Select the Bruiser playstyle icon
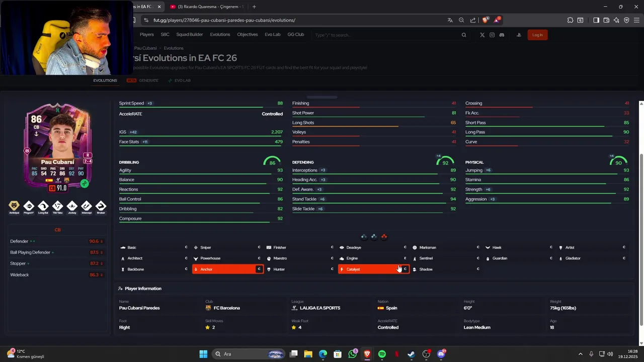The image size is (644, 362). tap(101, 206)
